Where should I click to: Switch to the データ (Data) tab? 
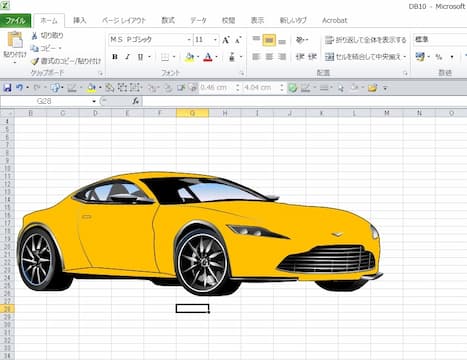click(198, 21)
